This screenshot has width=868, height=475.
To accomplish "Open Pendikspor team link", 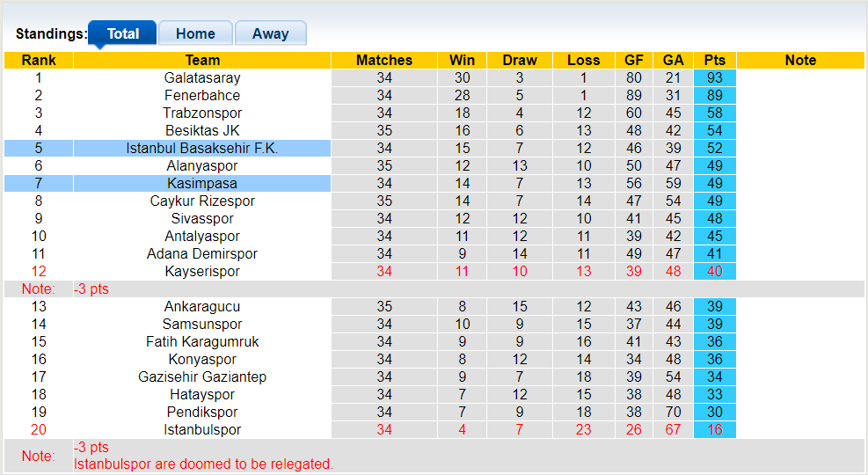I will click(x=202, y=412).
